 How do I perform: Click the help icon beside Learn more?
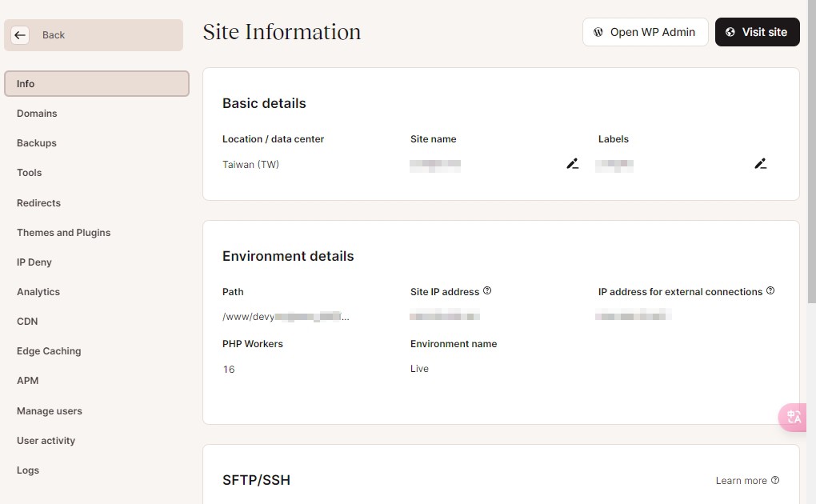click(775, 480)
